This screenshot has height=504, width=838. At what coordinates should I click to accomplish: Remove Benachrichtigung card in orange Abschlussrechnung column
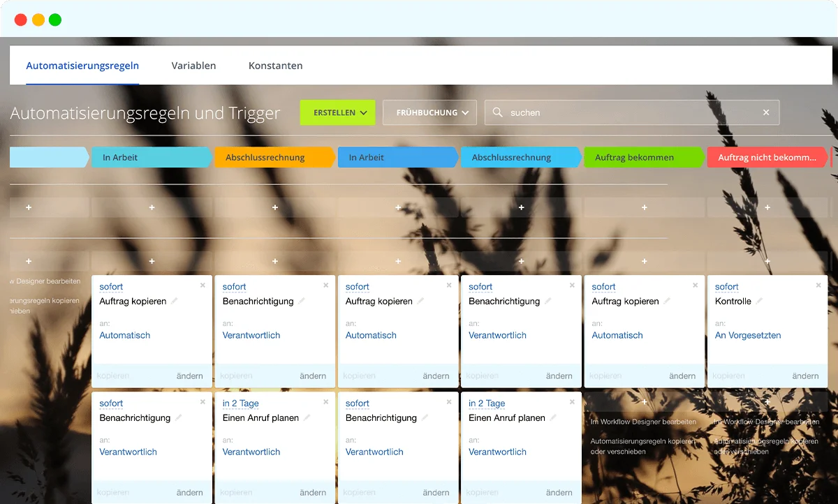(325, 286)
